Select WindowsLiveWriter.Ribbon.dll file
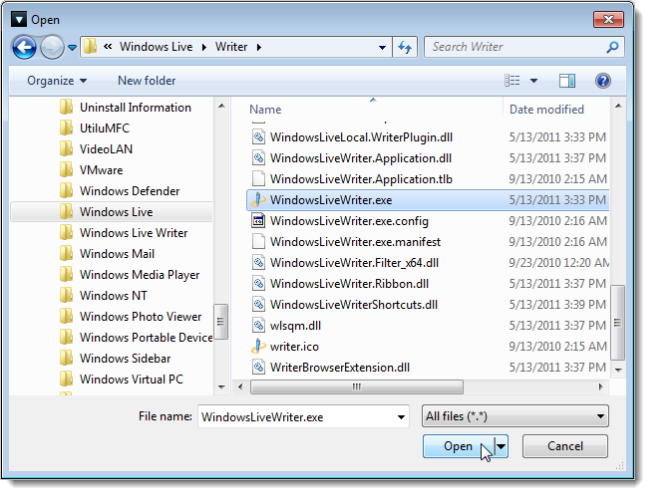This screenshot has width=650, height=495. (x=349, y=284)
